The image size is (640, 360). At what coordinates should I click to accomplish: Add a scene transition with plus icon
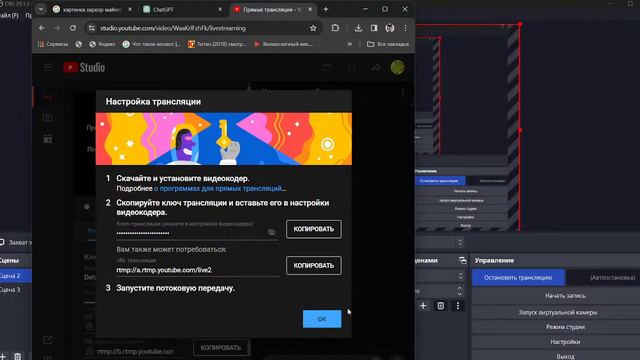pos(423,306)
